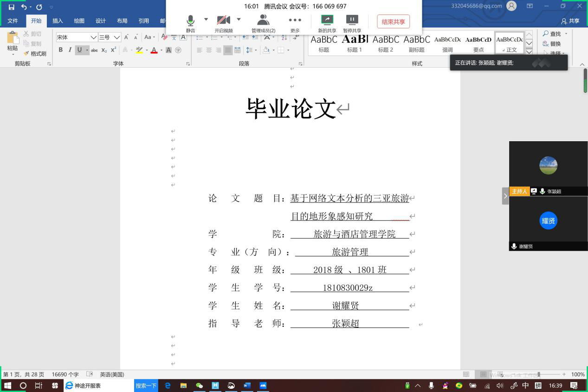Select the Heading 1 (标题 1) style
Image resolution: width=588 pixels, height=392 pixels.
point(355,43)
